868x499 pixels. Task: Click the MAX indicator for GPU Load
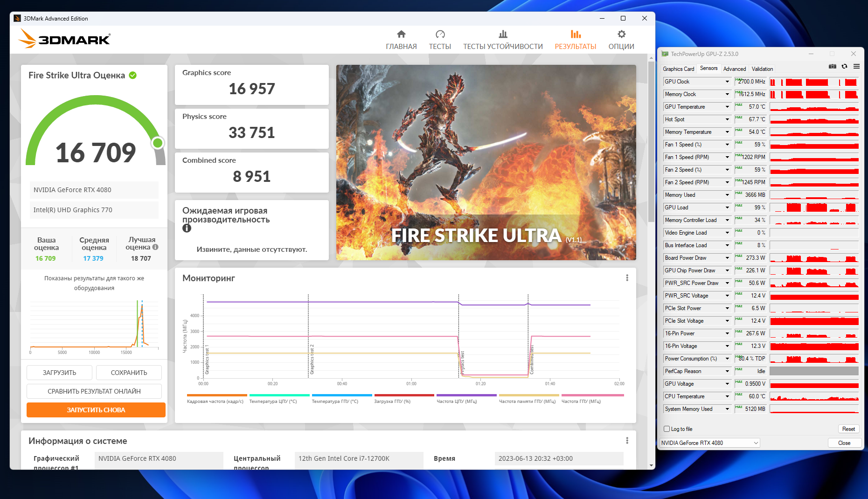[739, 206]
